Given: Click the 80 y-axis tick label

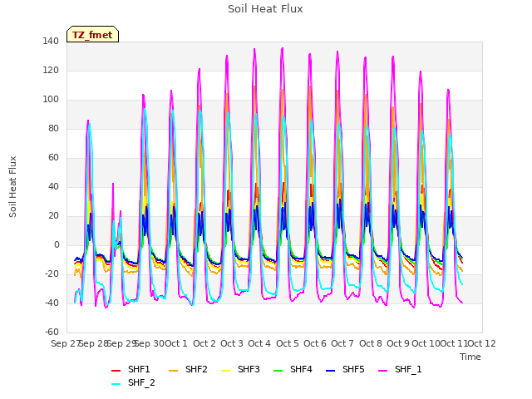Looking at the screenshot, I should [53, 128].
